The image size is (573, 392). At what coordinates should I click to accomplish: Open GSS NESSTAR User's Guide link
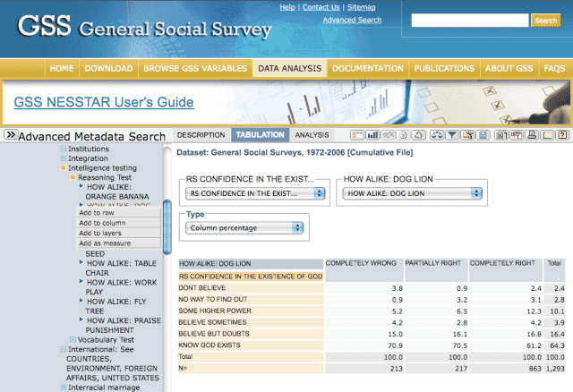[x=104, y=102]
